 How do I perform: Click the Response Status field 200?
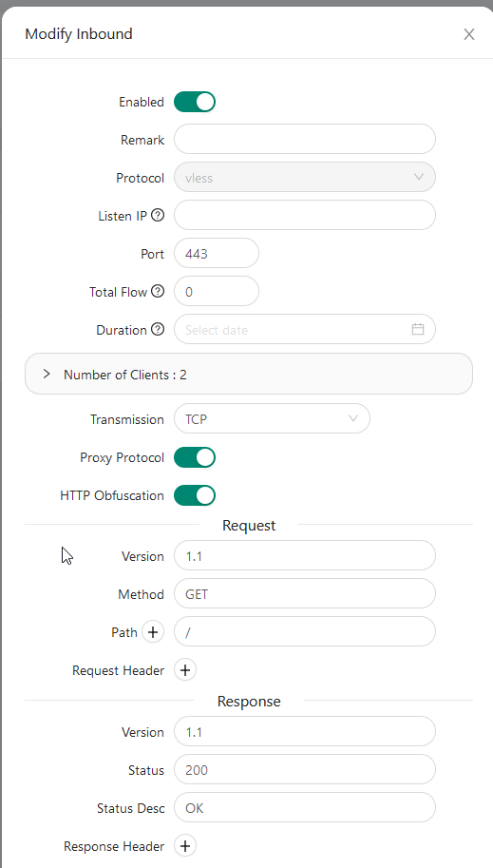coord(305,769)
